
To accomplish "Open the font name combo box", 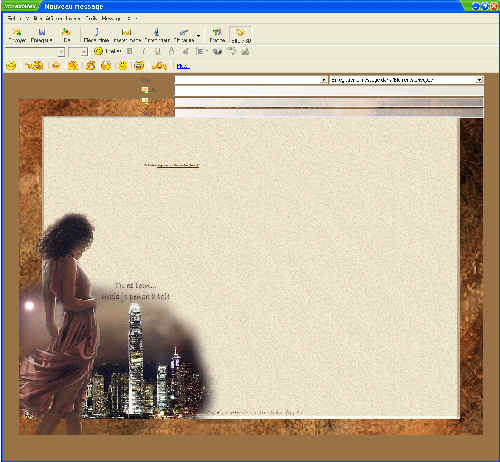I will pyautogui.click(x=35, y=52).
